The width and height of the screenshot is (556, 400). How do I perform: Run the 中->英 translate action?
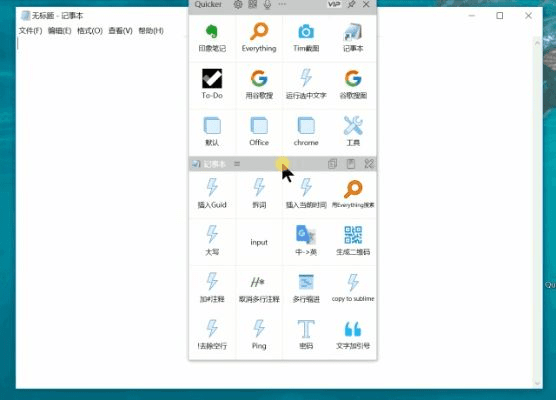306,241
